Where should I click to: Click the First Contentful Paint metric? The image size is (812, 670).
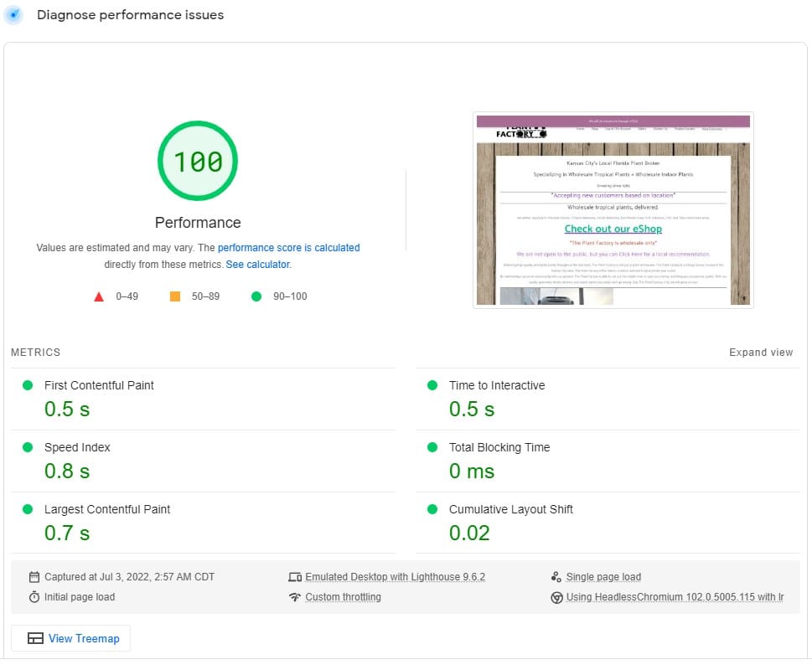click(x=203, y=399)
